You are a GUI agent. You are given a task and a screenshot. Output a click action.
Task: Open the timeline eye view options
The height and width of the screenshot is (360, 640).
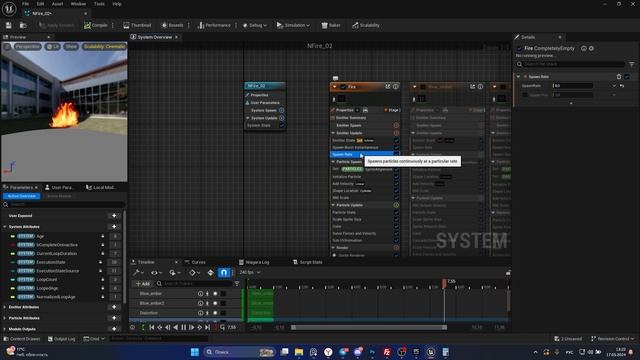click(x=156, y=273)
